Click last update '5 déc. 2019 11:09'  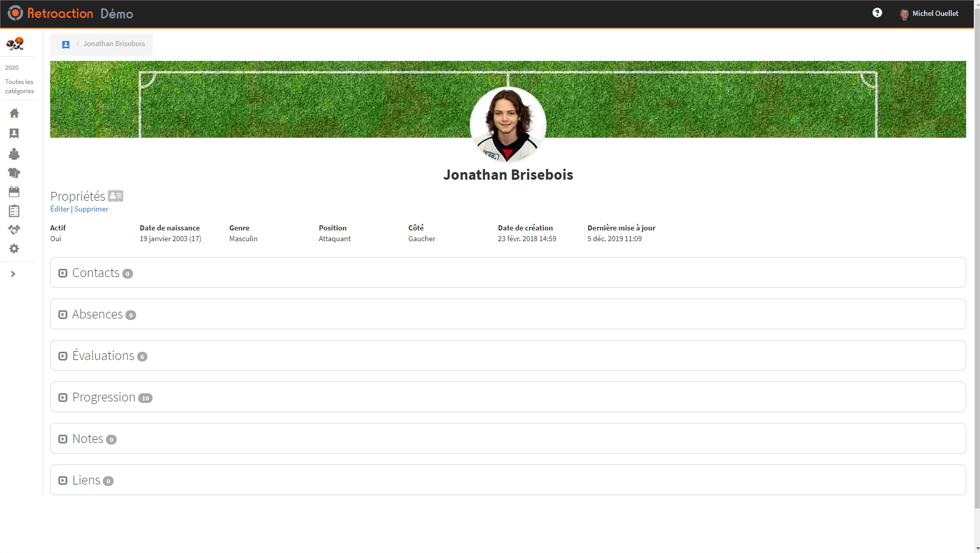[615, 239]
